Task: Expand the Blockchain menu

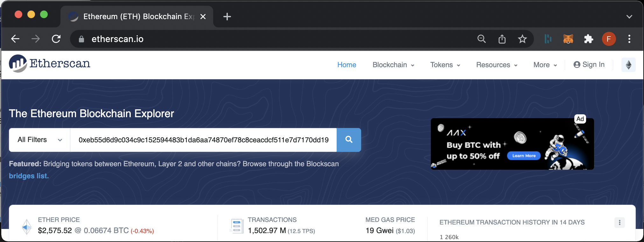Action: [393, 65]
